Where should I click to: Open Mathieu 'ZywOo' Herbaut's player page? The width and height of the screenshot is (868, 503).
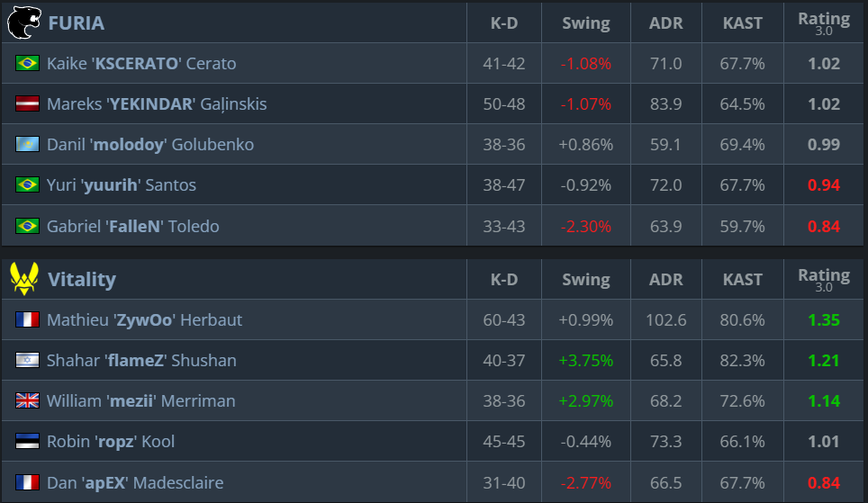pos(144,320)
